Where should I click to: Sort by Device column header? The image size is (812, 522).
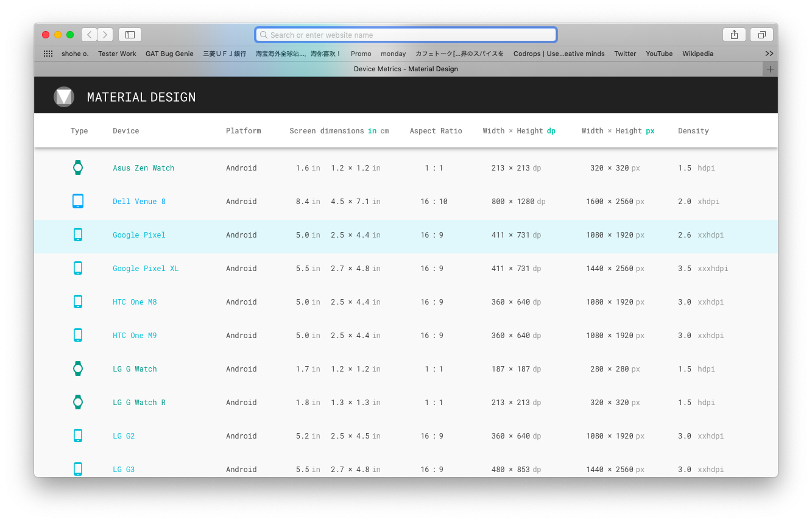point(126,131)
